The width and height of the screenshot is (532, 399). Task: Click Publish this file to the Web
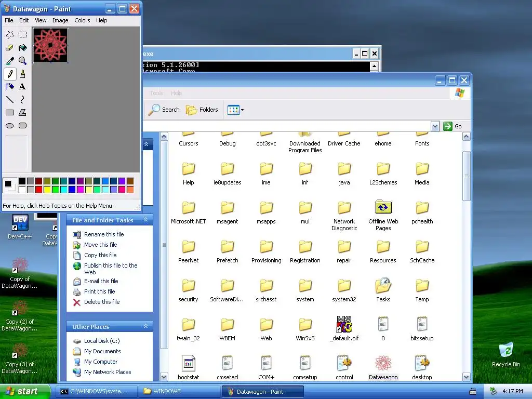[111, 269]
